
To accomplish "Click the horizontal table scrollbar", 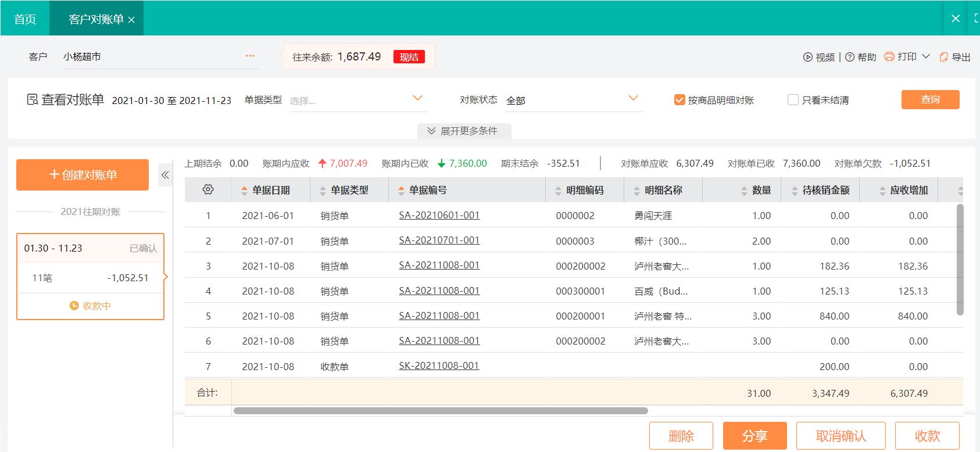I will 440,411.
